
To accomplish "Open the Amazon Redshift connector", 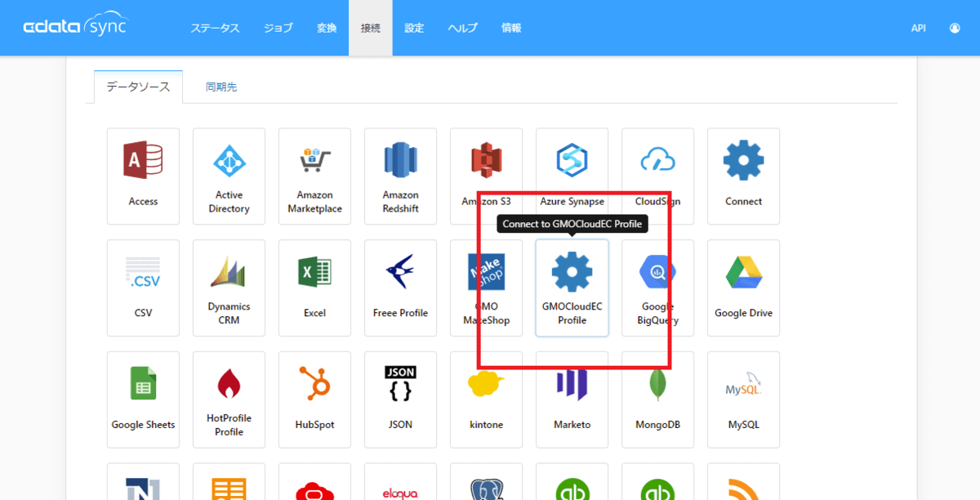I will point(400,176).
